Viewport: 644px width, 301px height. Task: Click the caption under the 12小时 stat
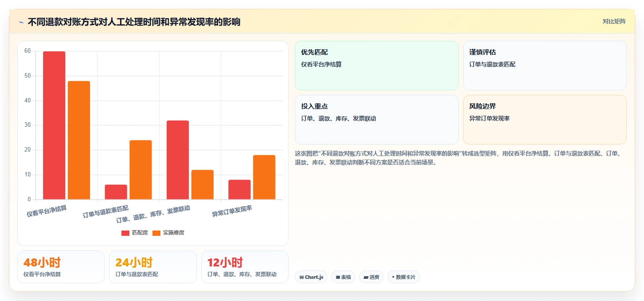coord(242,274)
